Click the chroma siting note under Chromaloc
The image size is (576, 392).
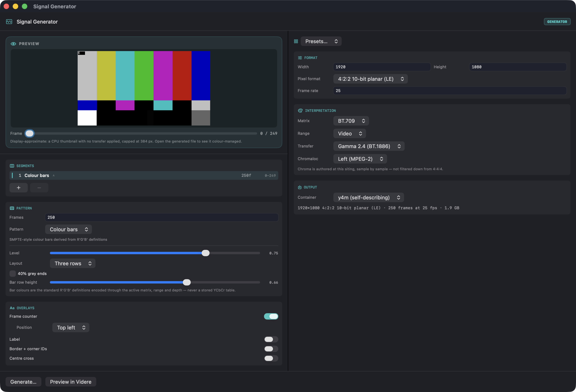click(370, 169)
